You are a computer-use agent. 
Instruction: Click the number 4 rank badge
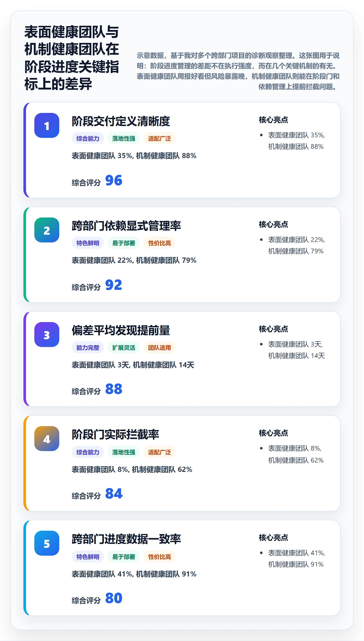click(x=47, y=439)
